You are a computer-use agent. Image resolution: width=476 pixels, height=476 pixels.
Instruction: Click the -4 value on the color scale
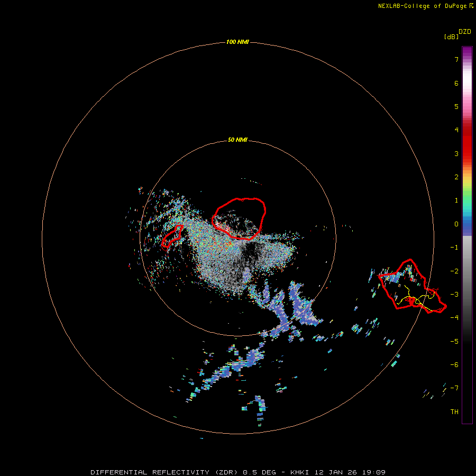tap(454, 317)
